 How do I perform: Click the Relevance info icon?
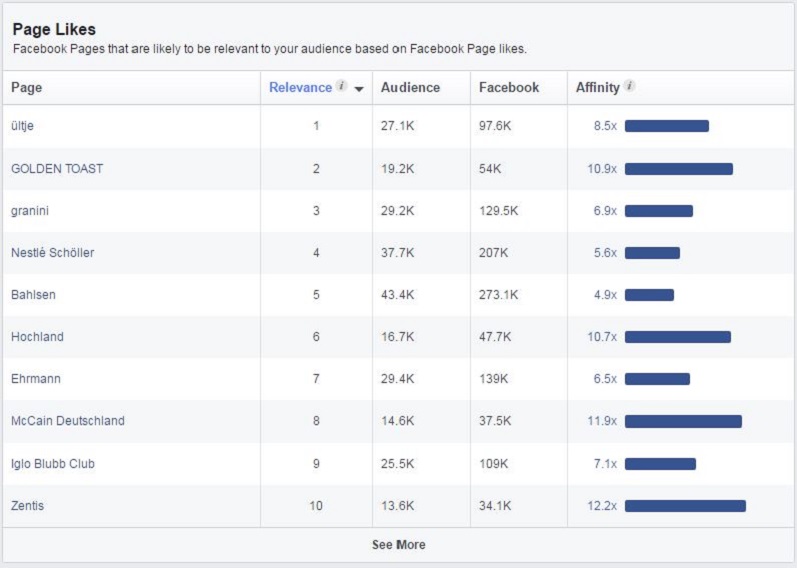tap(342, 85)
